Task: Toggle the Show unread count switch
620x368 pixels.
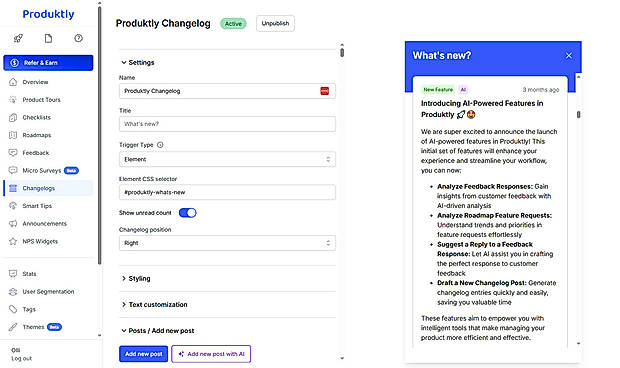Action: click(x=187, y=213)
